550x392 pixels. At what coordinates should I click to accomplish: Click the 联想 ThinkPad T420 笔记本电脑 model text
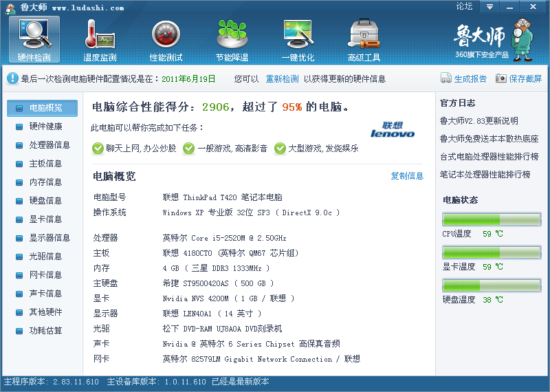pos(222,197)
